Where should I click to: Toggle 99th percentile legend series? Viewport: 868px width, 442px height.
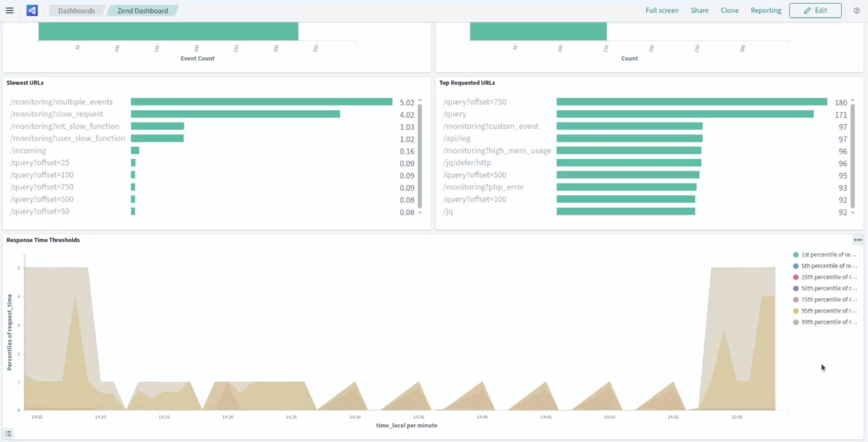pyautogui.click(x=828, y=322)
